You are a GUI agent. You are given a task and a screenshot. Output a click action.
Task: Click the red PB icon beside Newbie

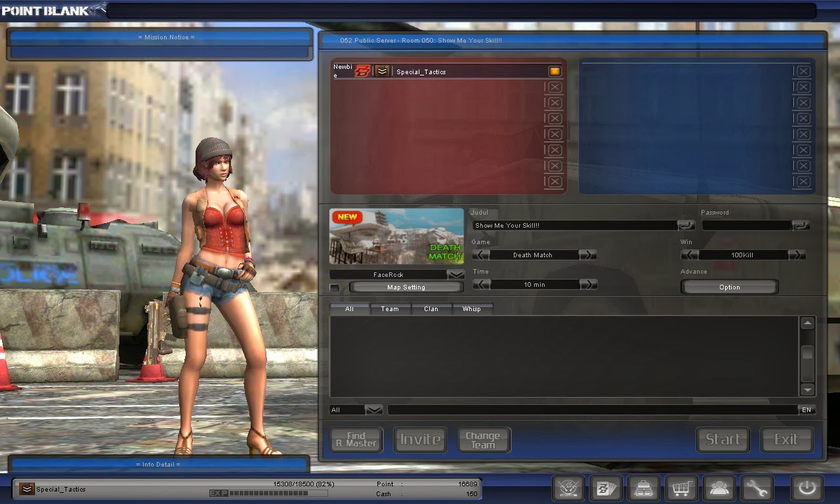click(x=362, y=72)
